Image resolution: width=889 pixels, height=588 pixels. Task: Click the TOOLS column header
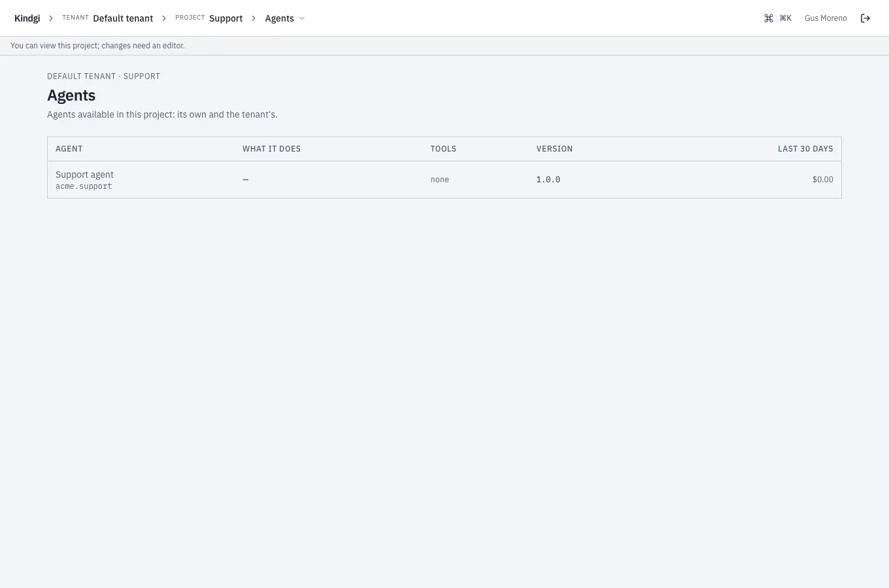click(443, 149)
